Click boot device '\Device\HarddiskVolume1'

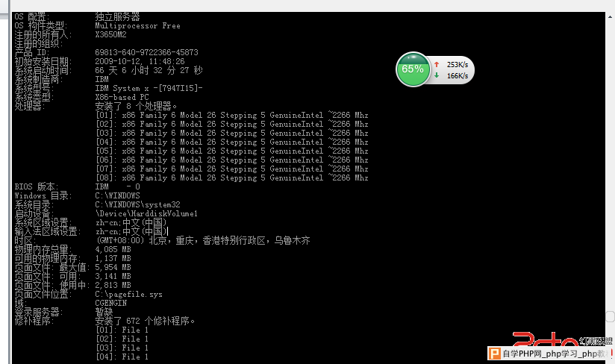click(146, 214)
